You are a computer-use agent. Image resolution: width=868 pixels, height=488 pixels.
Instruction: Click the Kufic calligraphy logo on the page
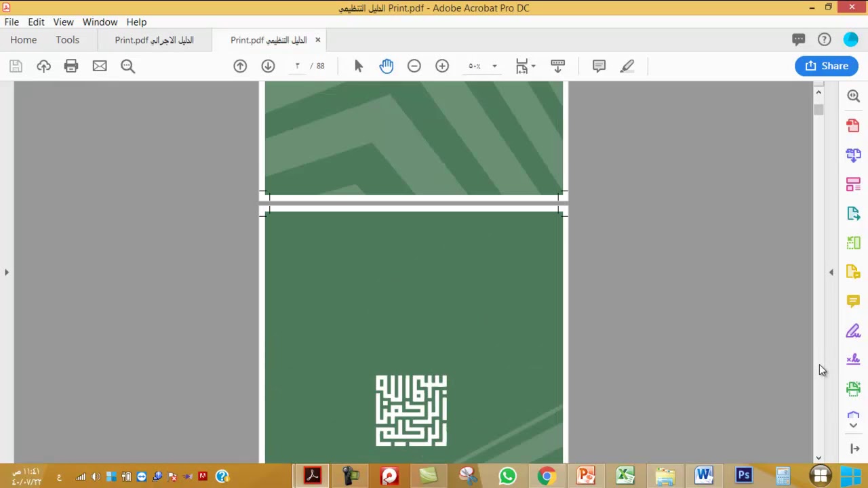pos(412,411)
